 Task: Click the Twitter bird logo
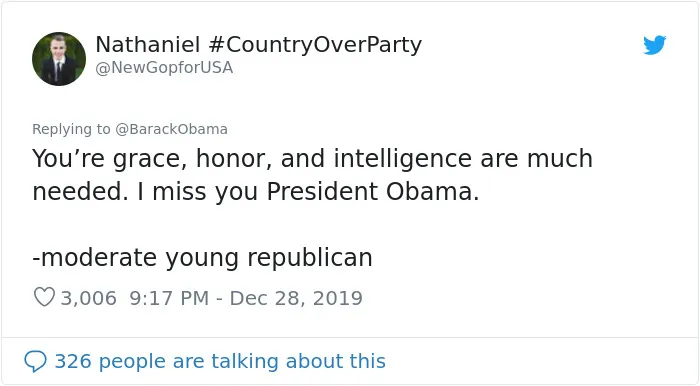[x=654, y=45]
